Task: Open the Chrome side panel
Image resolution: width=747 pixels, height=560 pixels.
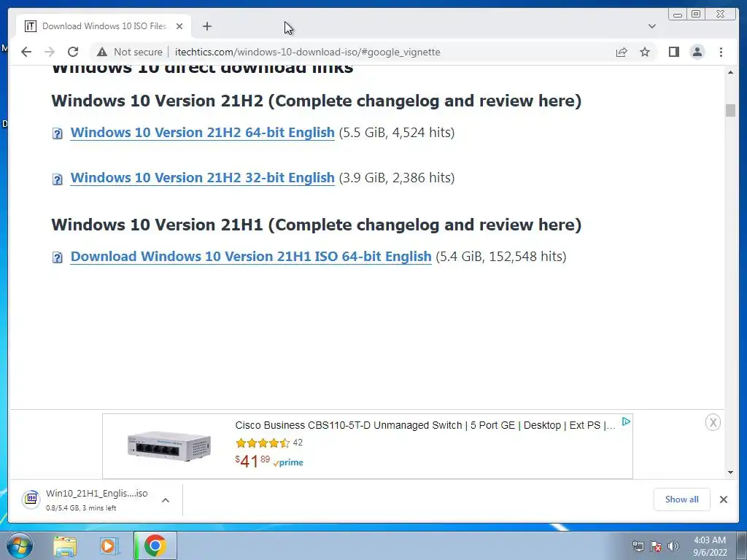Action: click(x=673, y=52)
